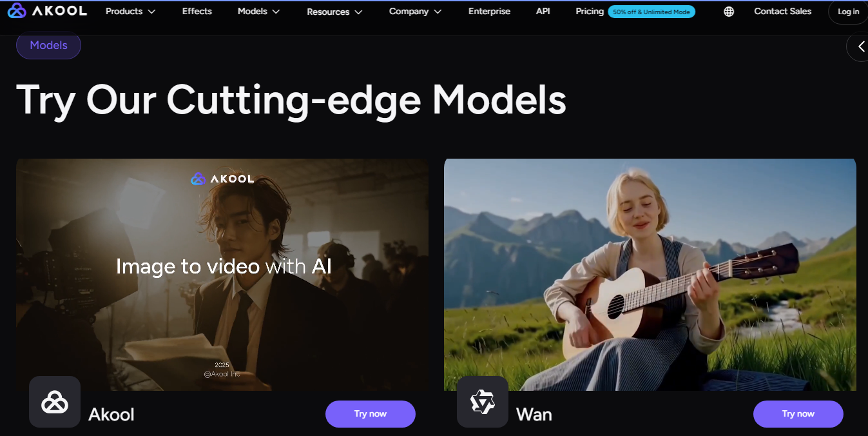This screenshot has height=436, width=868.
Task: Open the Effects menu item
Action: point(197,12)
